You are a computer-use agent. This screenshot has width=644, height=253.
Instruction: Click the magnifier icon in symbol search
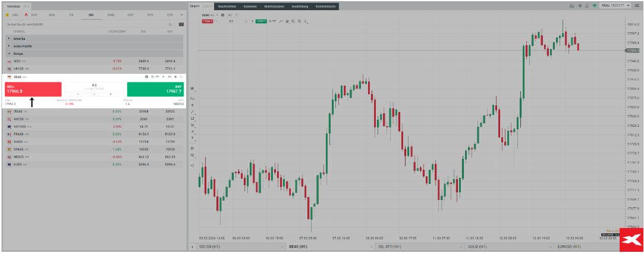point(171,24)
